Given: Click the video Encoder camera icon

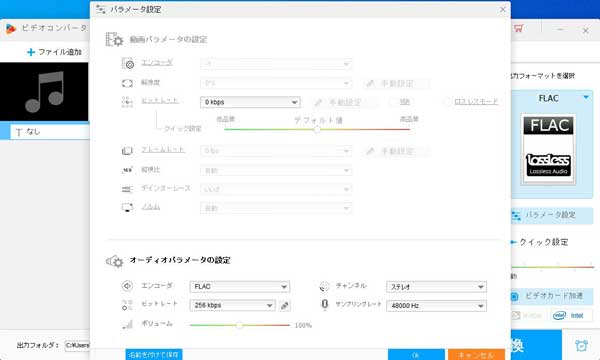Looking at the screenshot, I should coord(128,63).
